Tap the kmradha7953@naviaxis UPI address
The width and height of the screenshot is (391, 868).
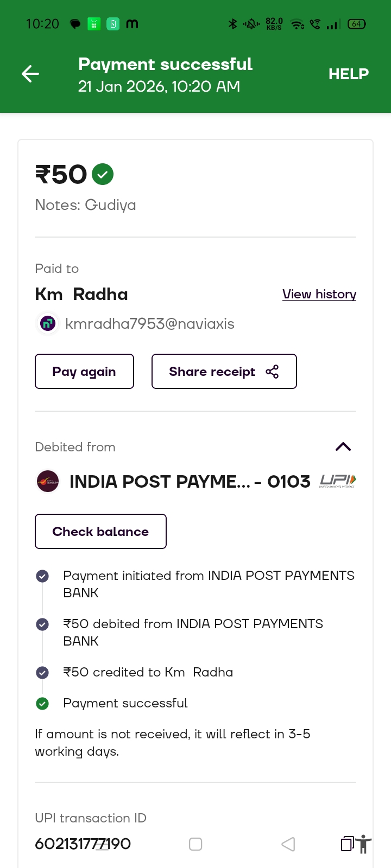[x=150, y=324]
